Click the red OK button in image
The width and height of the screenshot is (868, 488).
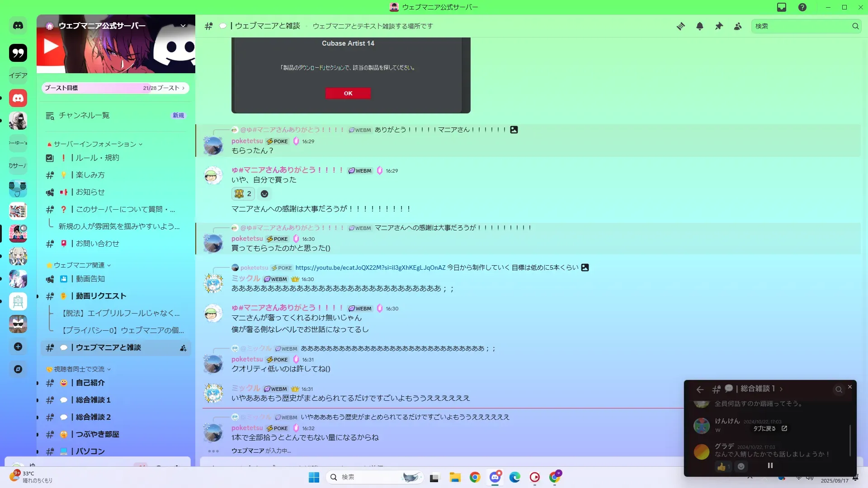pos(348,94)
